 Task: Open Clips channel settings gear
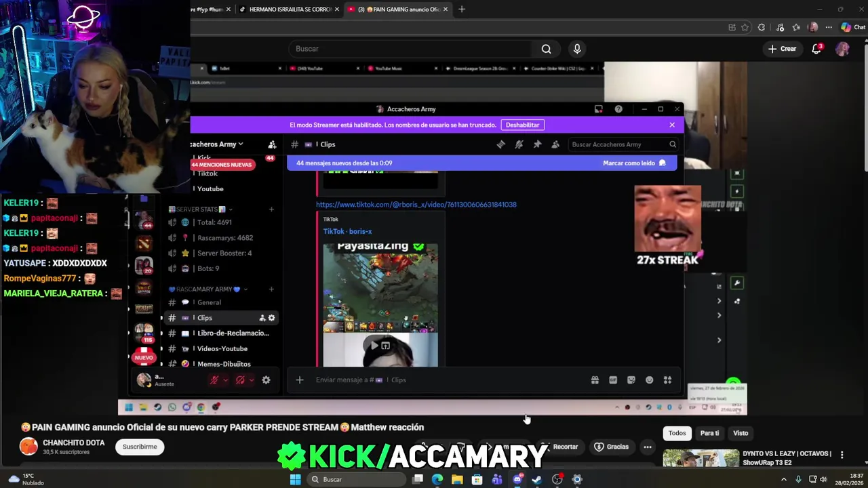(x=272, y=318)
